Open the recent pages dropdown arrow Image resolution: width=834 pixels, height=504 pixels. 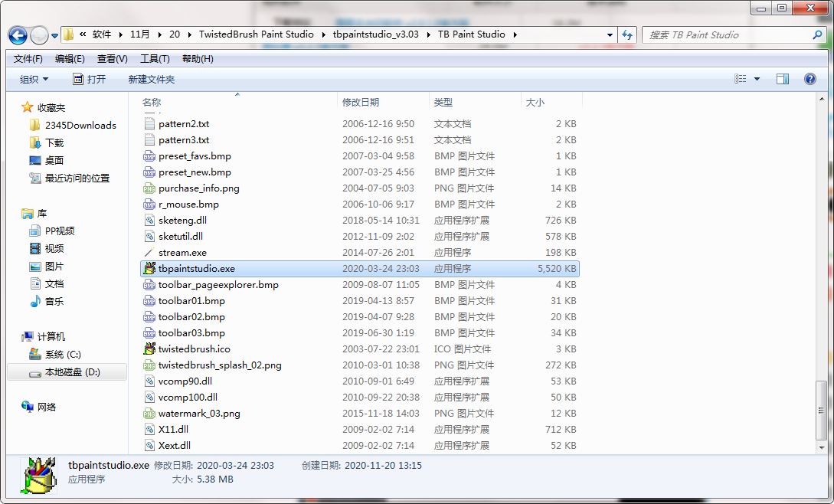pos(54,36)
